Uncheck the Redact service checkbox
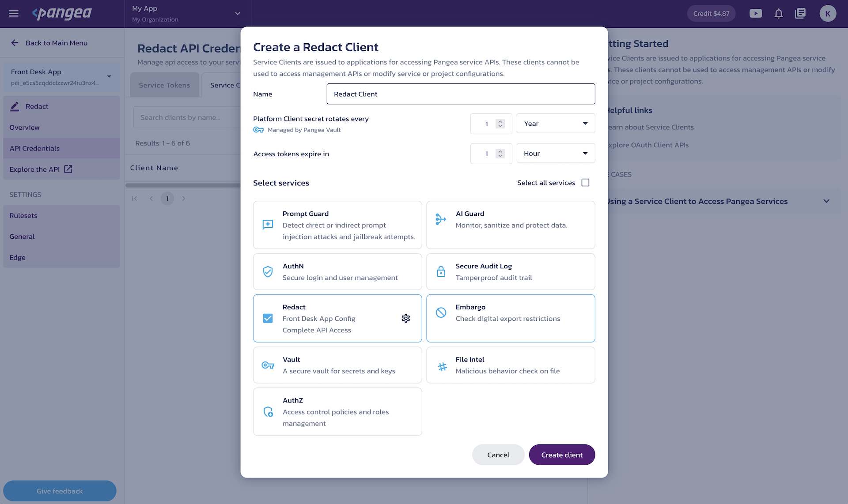The height and width of the screenshot is (504, 848). 268,318
